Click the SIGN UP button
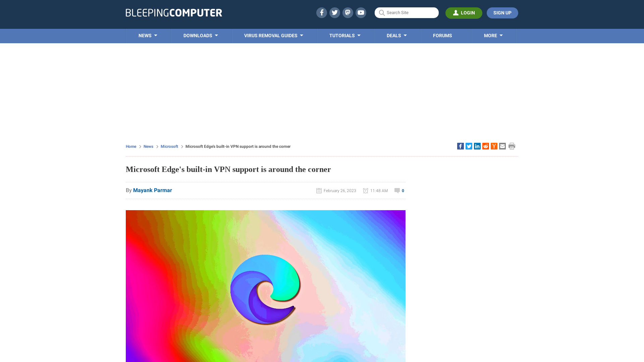 pos(502,13)
